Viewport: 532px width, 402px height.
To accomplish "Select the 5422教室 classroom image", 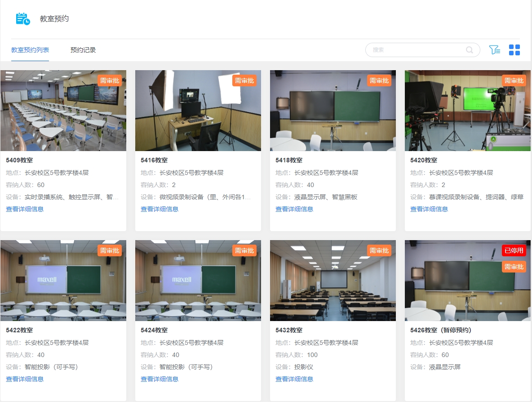I will point(63,281).
